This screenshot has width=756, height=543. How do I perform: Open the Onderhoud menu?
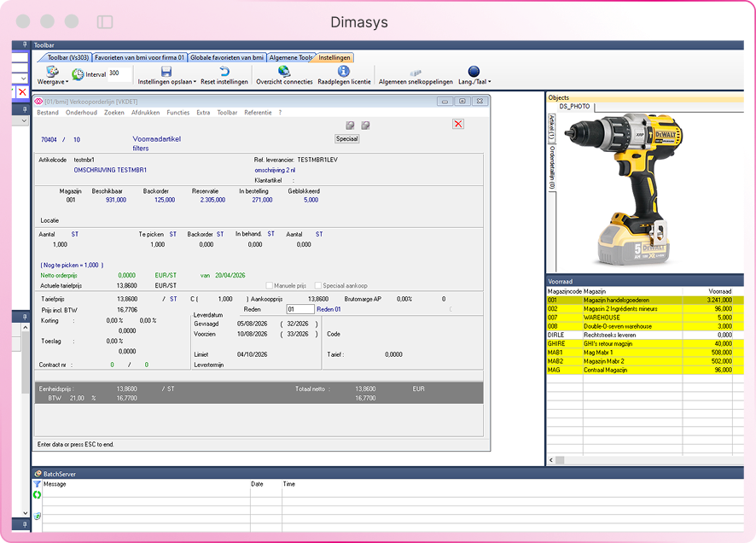[x=81, y=113]
